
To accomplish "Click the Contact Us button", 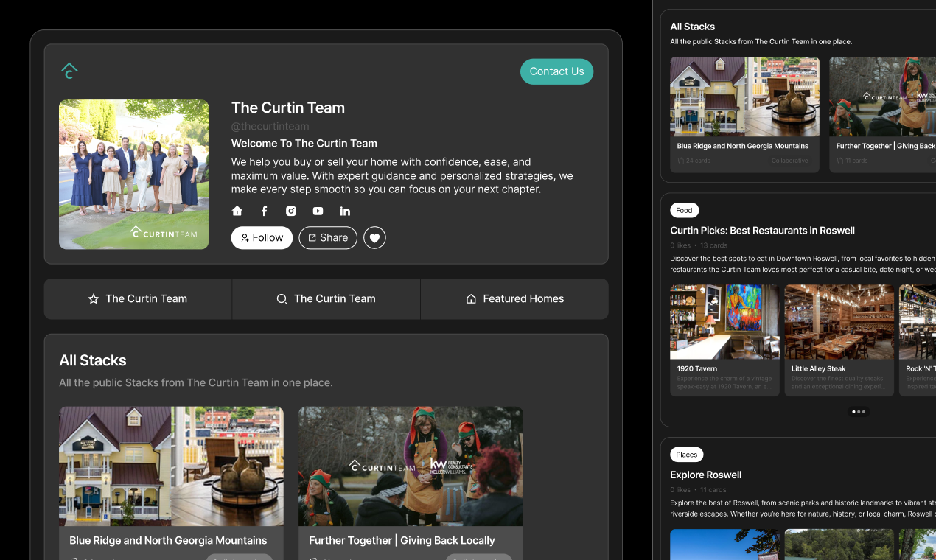I will [556, 71].
